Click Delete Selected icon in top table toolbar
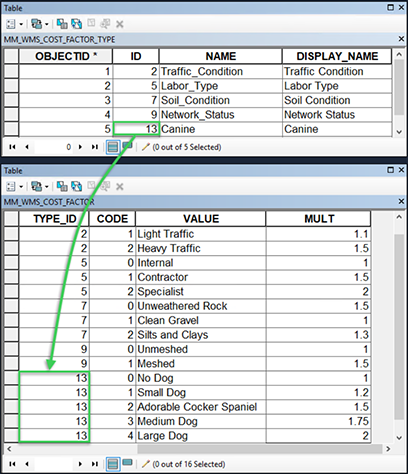 click(120, 24)
